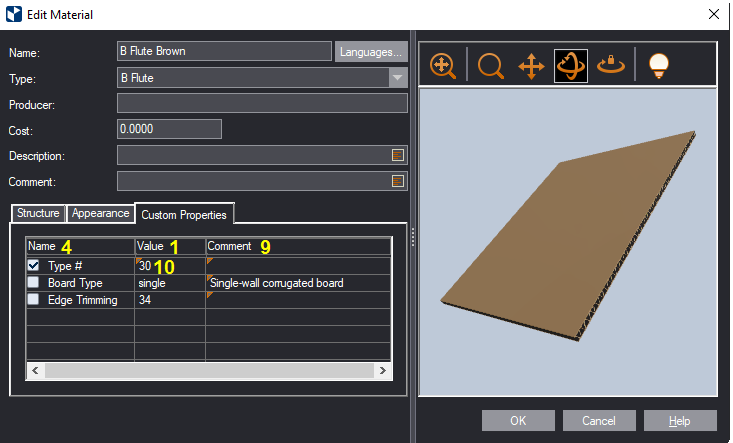Click the turntable rotation icon
Image resolution: width=733 pixels, height=443 pixels.
pos(610,66)
